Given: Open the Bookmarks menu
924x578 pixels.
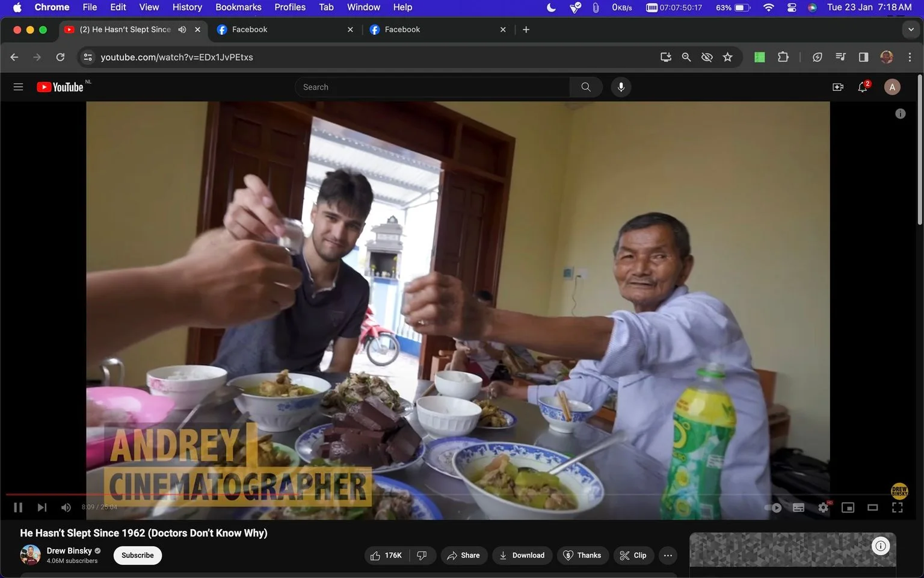Looking at the screenshot, I should coord(238,7).
